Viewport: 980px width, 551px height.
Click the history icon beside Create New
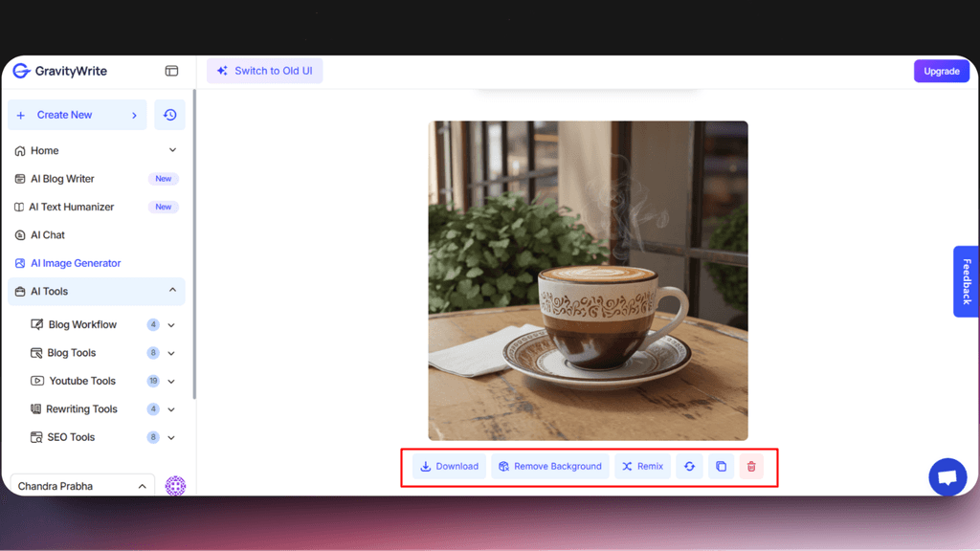pos(170,115)
